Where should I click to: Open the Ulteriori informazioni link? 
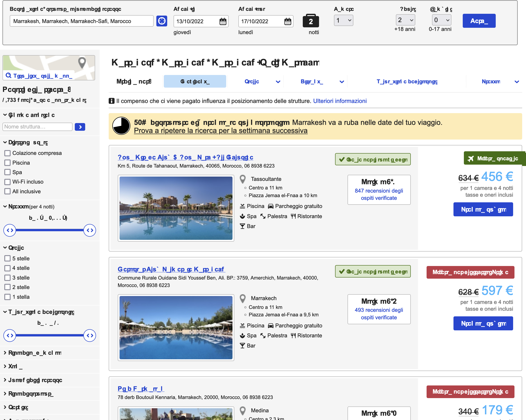click(x=340, y=101)
